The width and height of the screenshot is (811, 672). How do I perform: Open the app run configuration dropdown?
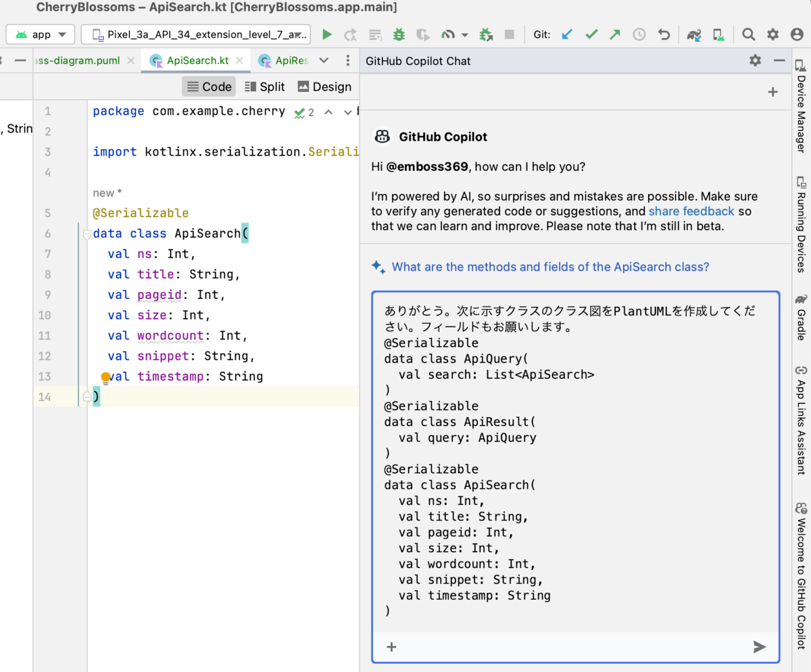click(x=41, y=34)
